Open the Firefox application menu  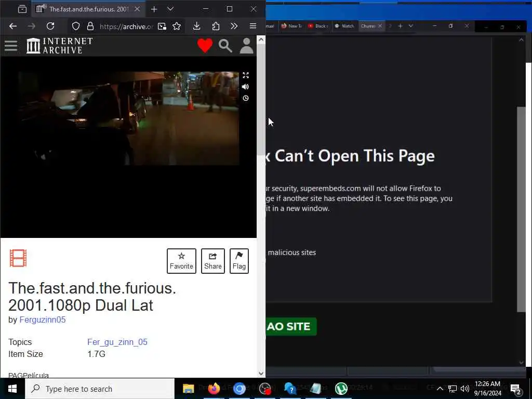(253, 26)
